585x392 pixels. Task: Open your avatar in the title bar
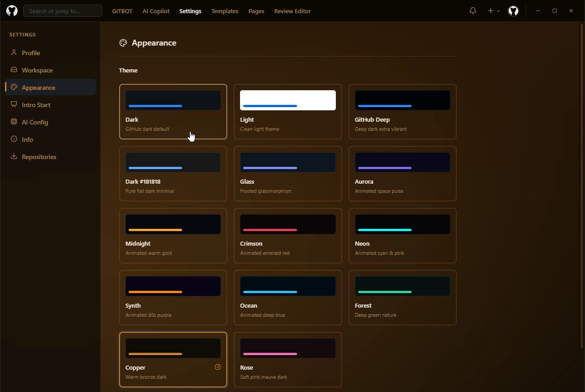(x=513, y=10)
